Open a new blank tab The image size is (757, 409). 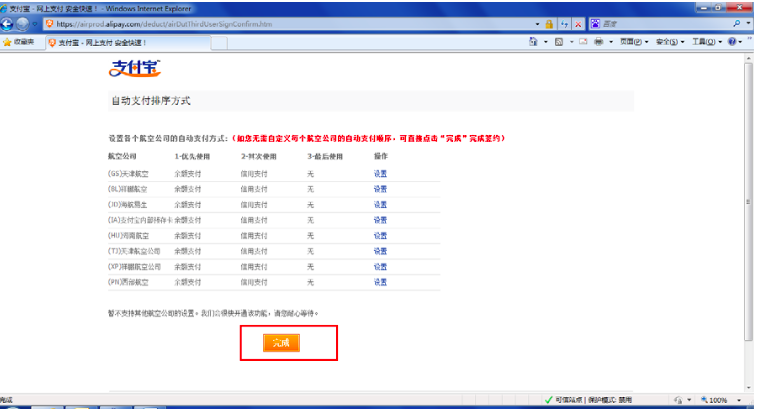click(219, 43)
